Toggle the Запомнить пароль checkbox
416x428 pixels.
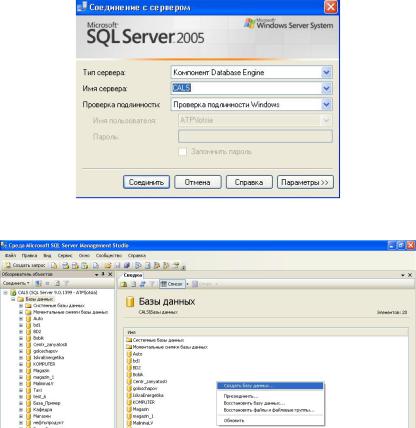(182, 152)
